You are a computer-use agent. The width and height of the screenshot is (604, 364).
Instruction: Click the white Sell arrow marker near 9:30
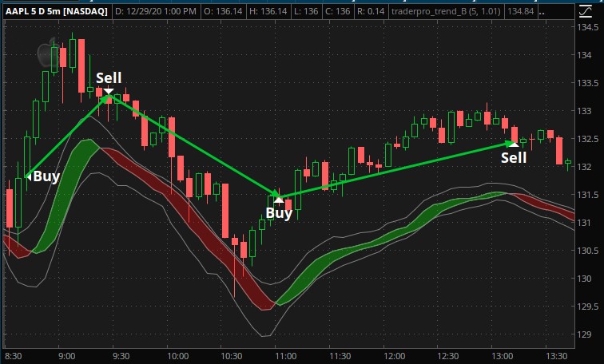[108, 91]
